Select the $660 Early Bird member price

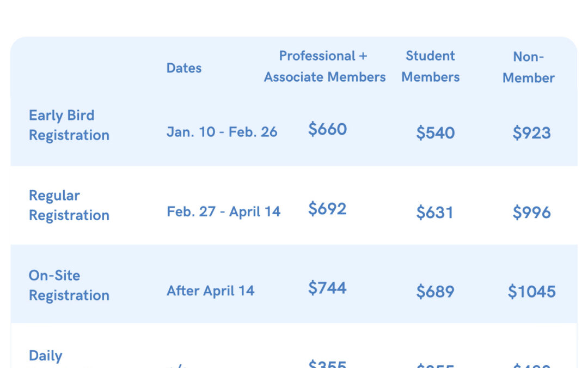(x=327, y=129)
